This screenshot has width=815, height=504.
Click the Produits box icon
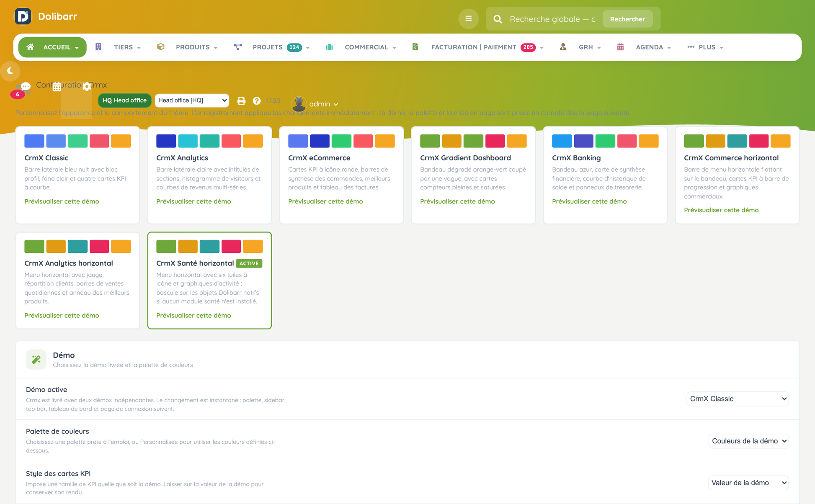160,47
